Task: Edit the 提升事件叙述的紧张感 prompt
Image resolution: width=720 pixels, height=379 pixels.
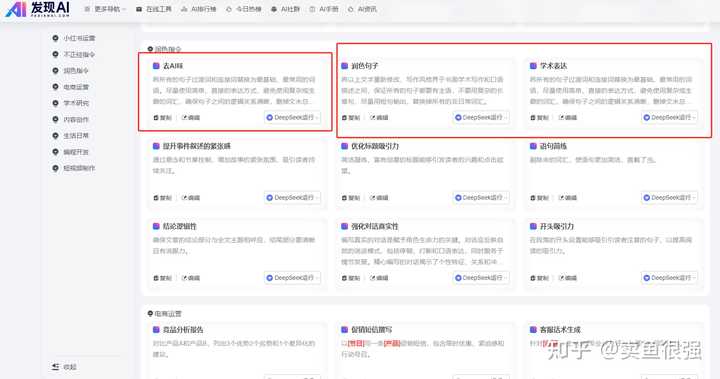Action: (191, 198)
